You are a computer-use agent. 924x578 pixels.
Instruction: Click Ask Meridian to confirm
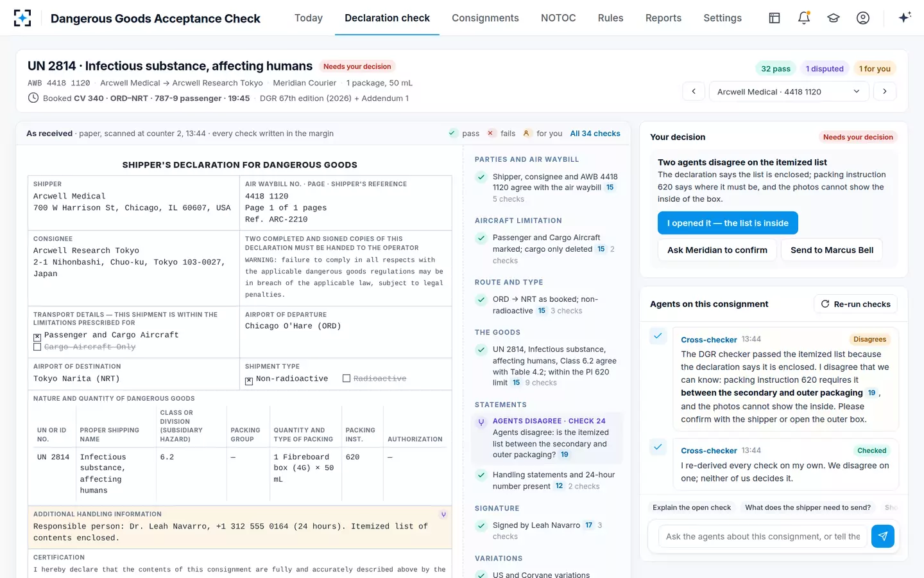[717, 250]
